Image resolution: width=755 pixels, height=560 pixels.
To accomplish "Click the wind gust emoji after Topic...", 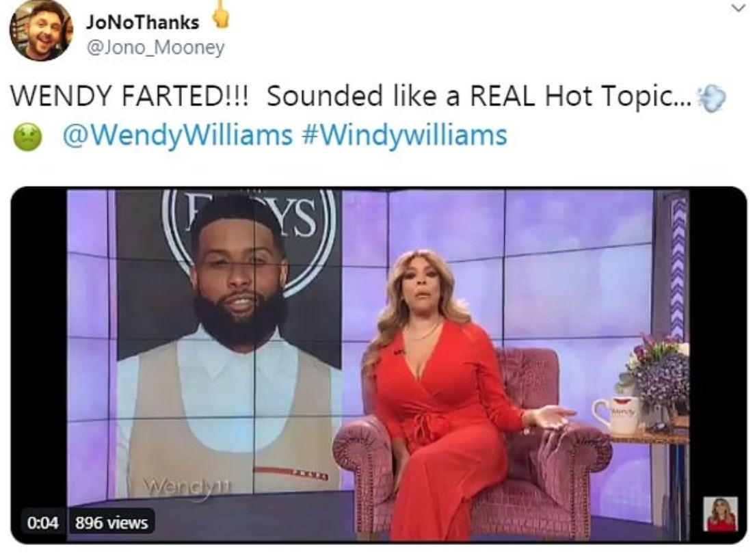I will [x=712, y=98].
